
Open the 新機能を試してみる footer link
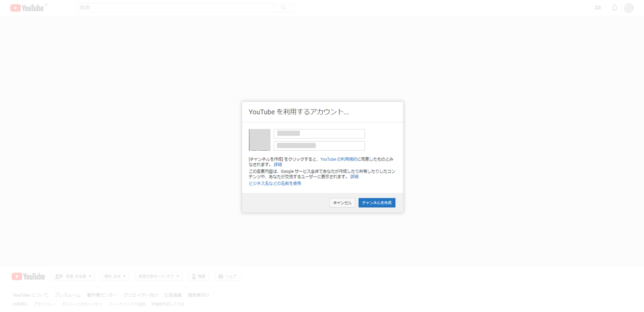(x=168, y=304)
